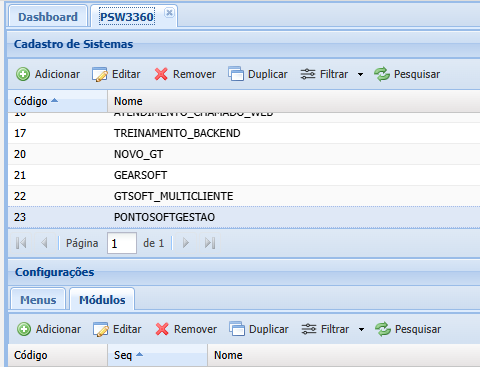
Task: Close the PSW3360 tab
Action: (169, 13)
